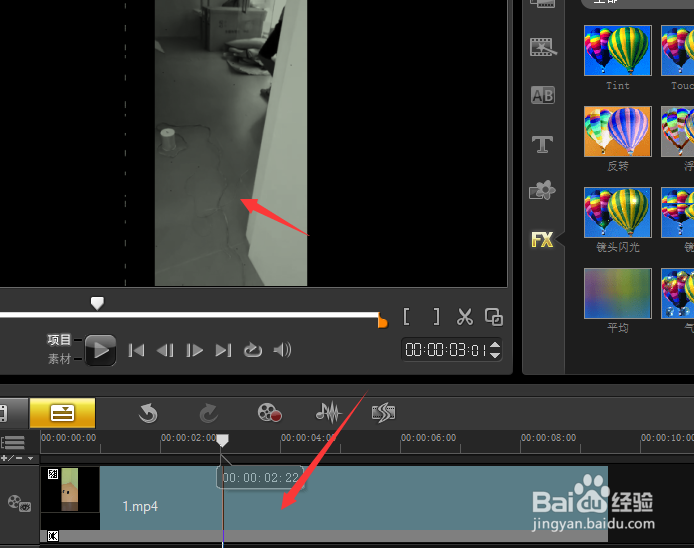This screenshot has height=548, width=694.
Task: Open the system volume control
Action: (282, 350)
